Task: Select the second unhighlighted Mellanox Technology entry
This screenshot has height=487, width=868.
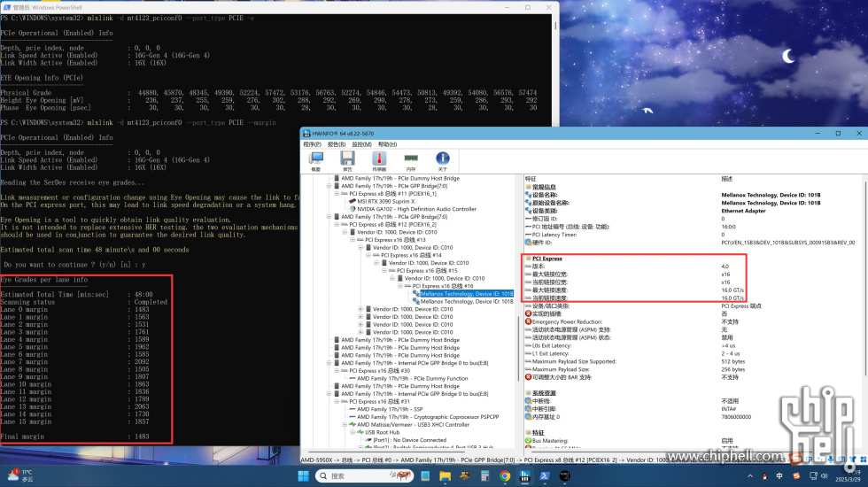Action: [x=467, y=302]
